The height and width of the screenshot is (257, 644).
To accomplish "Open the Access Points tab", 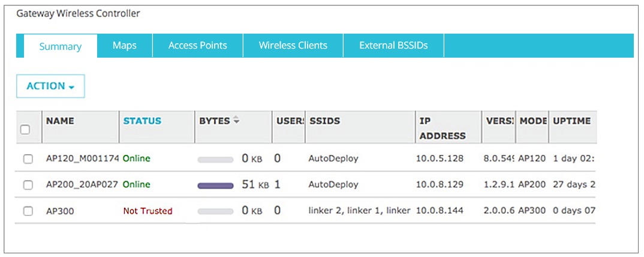I will [x=197, y=46].
